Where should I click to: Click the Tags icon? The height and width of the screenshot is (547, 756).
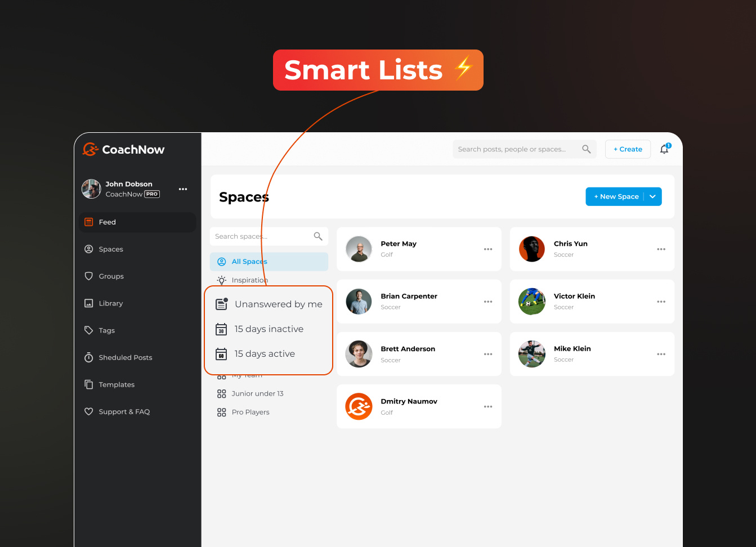[x=88, y=330]
